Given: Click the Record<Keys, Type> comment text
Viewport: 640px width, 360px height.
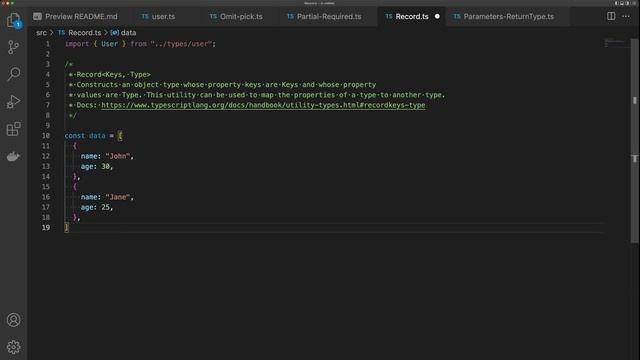Looking at the screenshot, I should tap(113, 74).
